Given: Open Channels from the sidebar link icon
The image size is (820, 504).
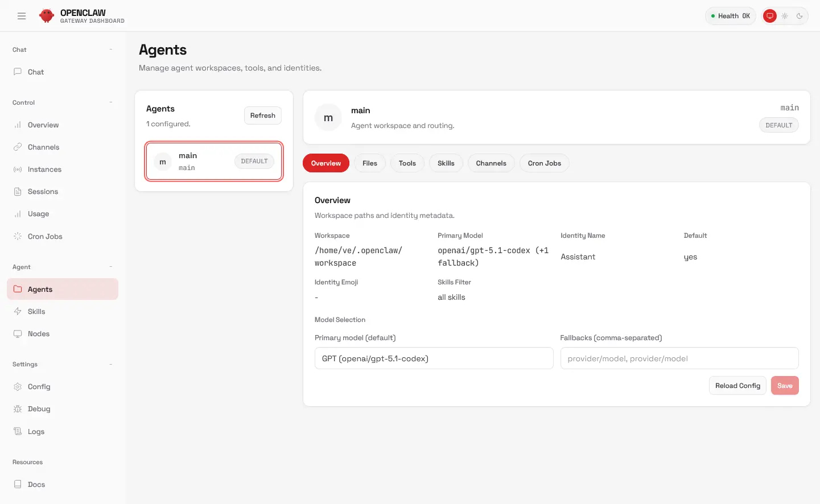Looking at the screenshot, I should click(x=18, y=147).
